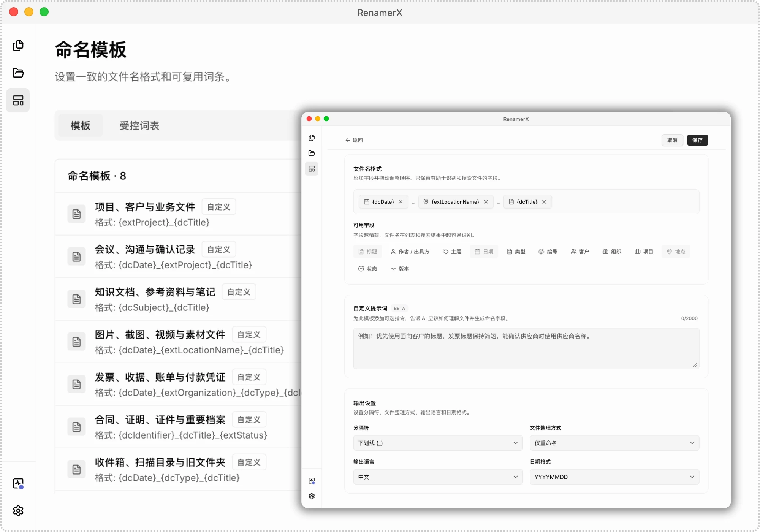Remove the {extLocationName} field chip
This screenshot has width=760, height=532.
486,202
